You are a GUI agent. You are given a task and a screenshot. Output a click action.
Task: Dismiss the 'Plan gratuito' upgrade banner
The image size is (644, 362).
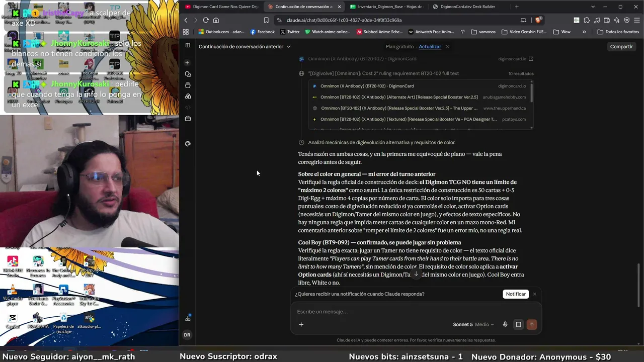447,47
